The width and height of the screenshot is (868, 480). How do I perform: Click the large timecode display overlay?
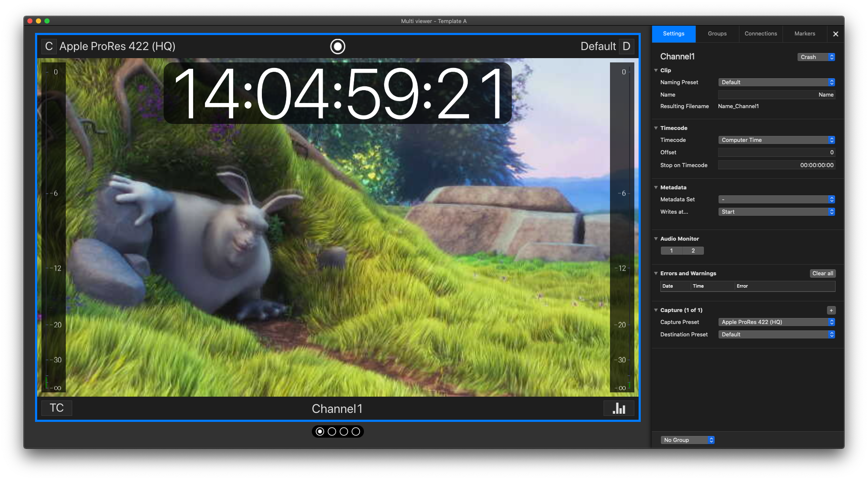pyautogui.click(x=337, y=93)
